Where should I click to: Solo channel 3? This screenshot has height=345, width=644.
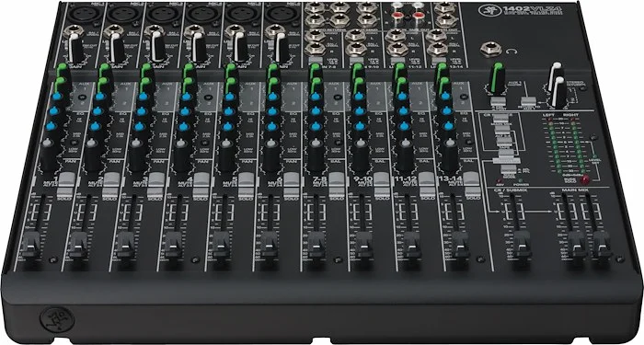[x=155, y=193]
